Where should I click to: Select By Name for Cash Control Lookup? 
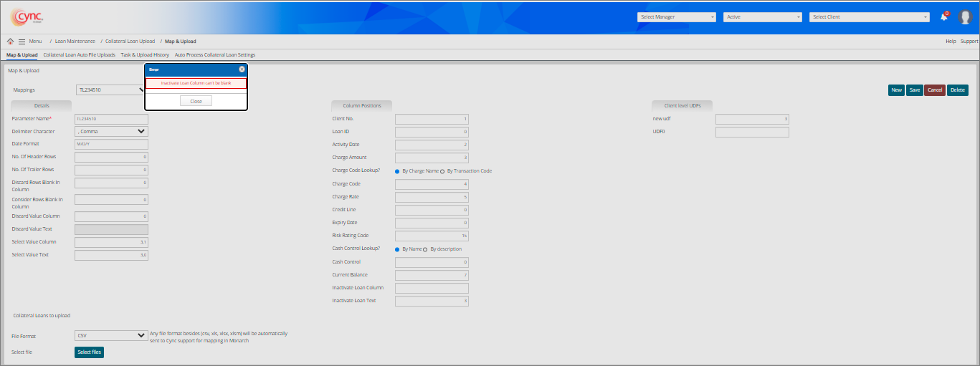click(x=397, y=249)
